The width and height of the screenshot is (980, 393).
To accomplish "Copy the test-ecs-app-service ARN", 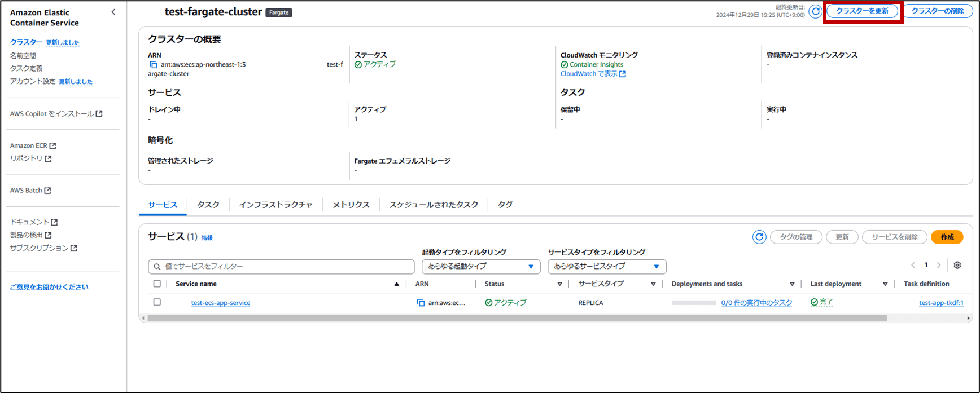I will pos(421,303).
